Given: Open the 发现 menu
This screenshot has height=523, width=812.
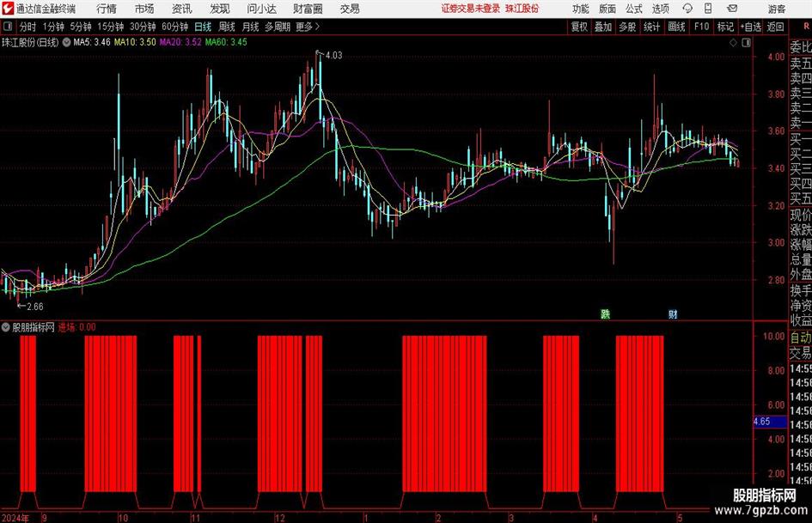Looking at the screenshot, I should click(220, 9).
